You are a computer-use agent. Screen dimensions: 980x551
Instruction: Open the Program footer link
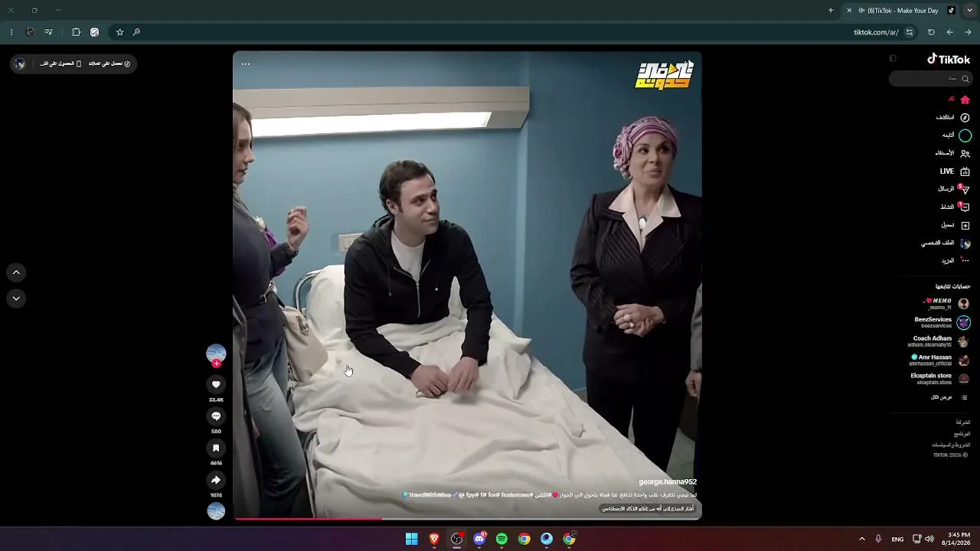point(962,434)
